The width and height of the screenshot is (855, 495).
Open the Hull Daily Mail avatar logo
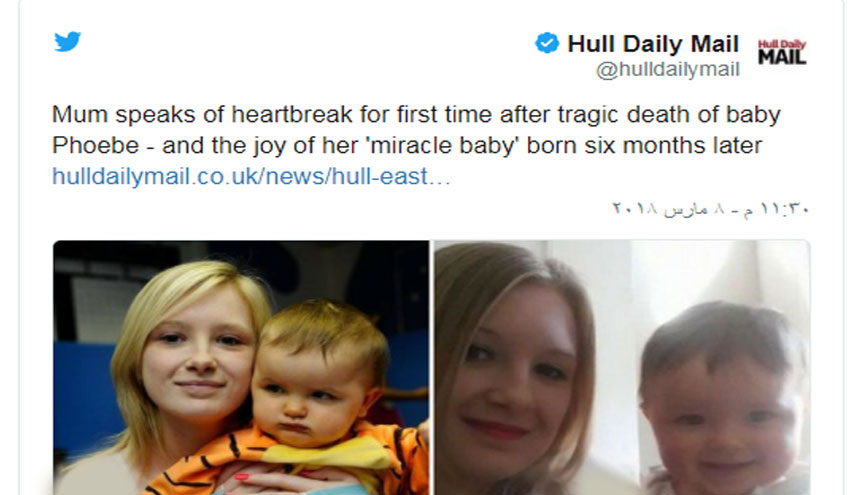(x=782, y=52)
